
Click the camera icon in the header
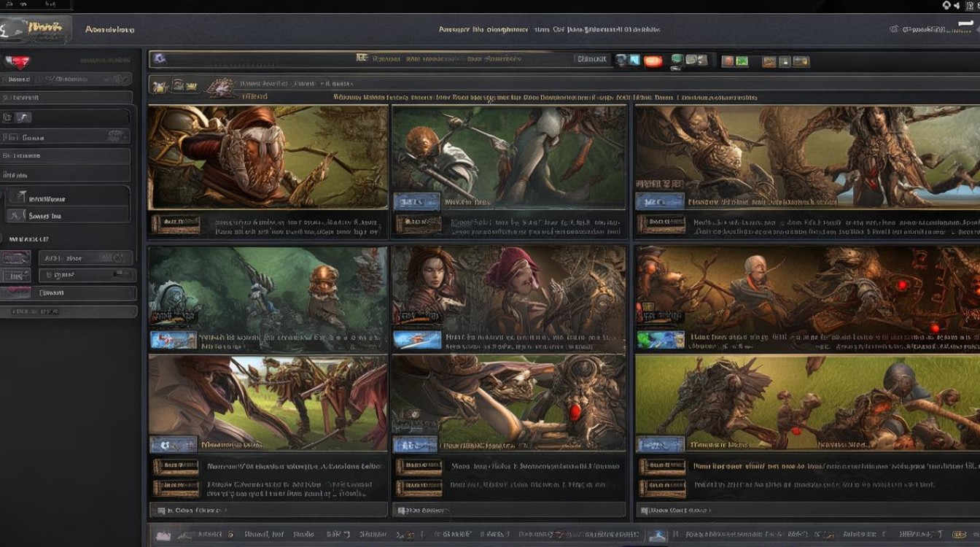tap(893, 29)
